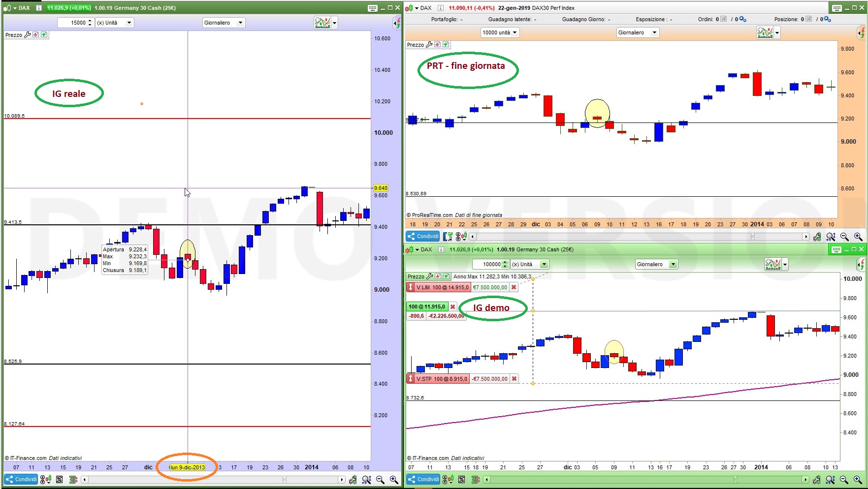The image size is (868, 489).
Task: Toggle red down-arrow beside Prezzo in IG demo chart
Action: (x=438, y=276)
